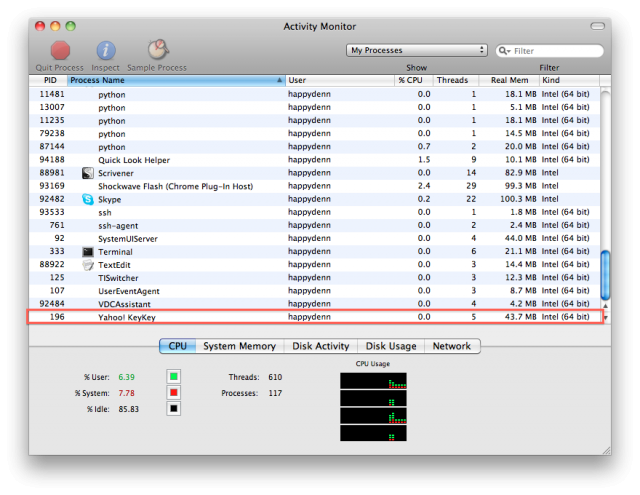The width and height of the screenshot is (640, 495).
Task: Click the black % Idle color swatch
Action: tap(174, 408)
